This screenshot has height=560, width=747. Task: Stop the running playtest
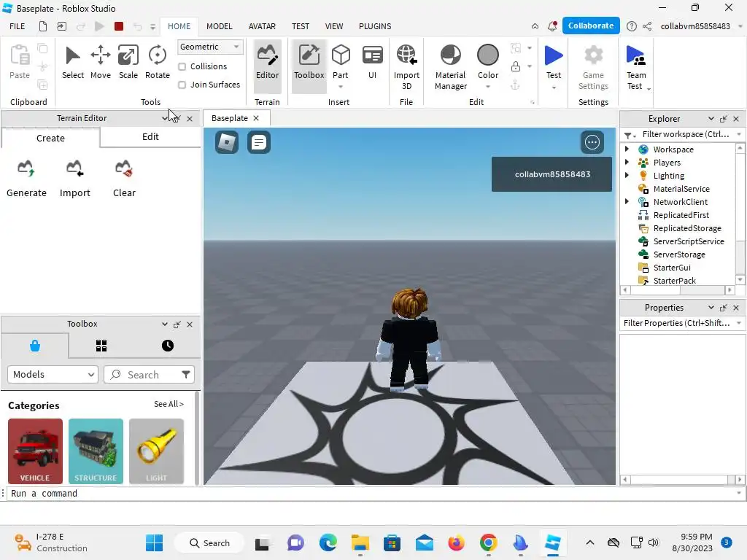tap(119, 26)
